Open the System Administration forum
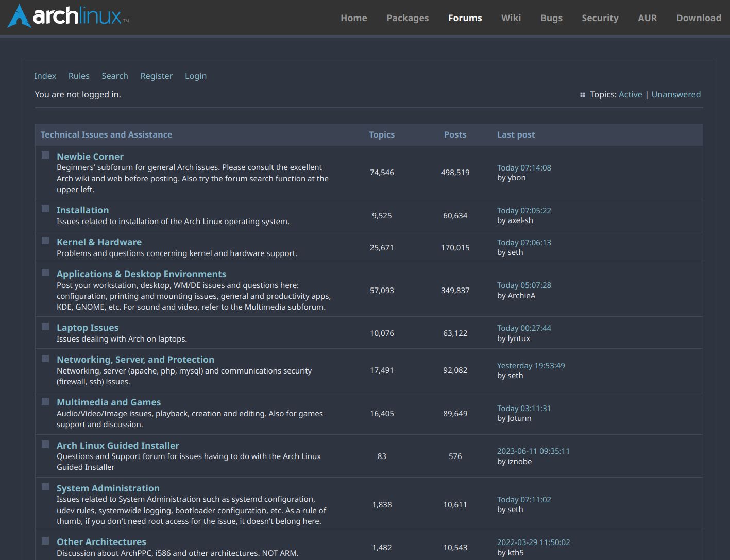The width and height of the screenshot is (730, 560). [108, 488]
